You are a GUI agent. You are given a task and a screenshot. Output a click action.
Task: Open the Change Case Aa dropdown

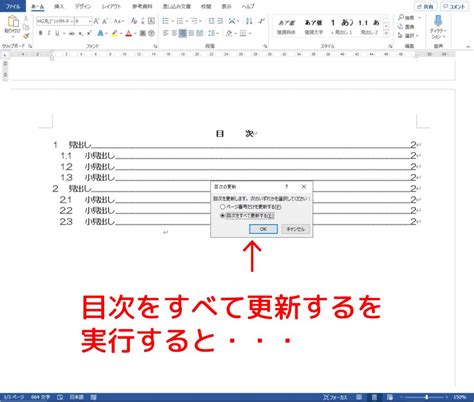[x=119, y=21]
